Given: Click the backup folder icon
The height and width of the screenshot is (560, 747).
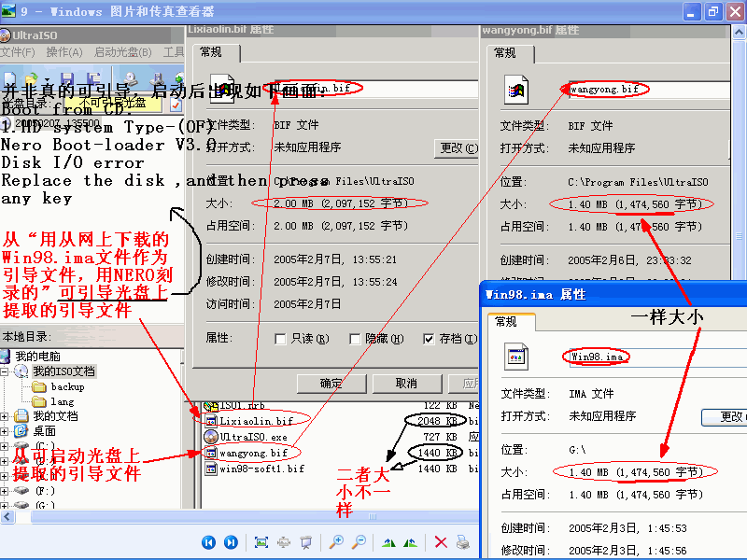Looking at the screenshot, I should (39, 386).
